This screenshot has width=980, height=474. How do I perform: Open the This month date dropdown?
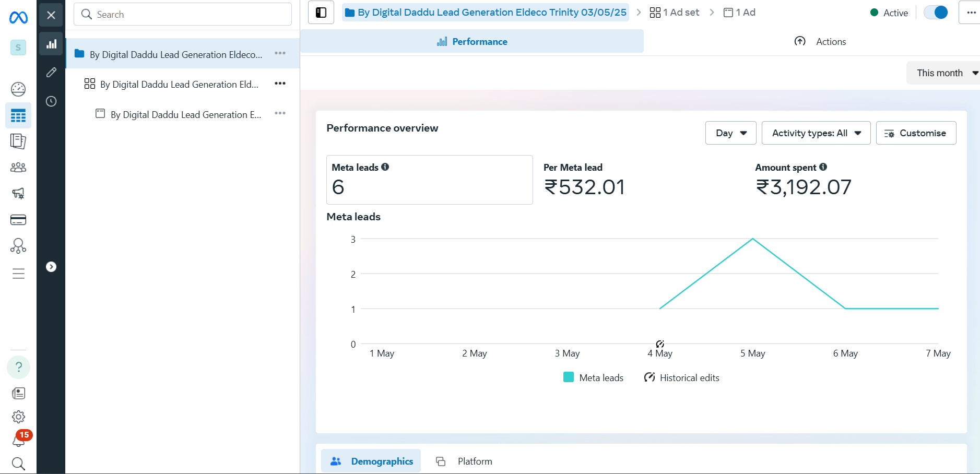pos(944,73)
